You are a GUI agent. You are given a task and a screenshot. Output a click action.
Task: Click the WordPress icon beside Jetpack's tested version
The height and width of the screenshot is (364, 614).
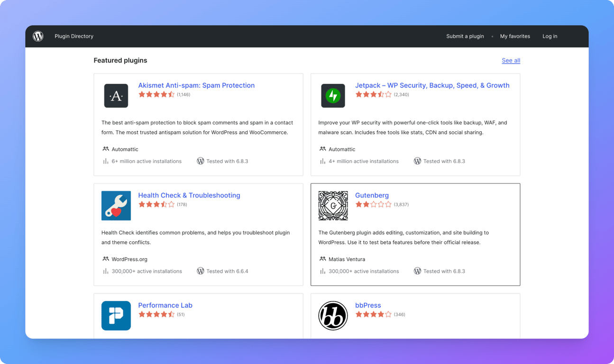tap(417, 161)
